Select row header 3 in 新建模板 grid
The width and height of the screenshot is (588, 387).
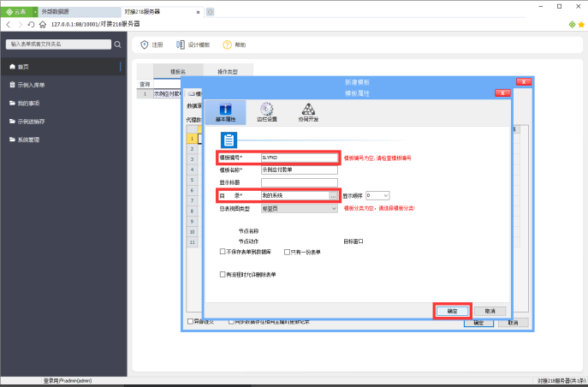[x=192, y=159]
